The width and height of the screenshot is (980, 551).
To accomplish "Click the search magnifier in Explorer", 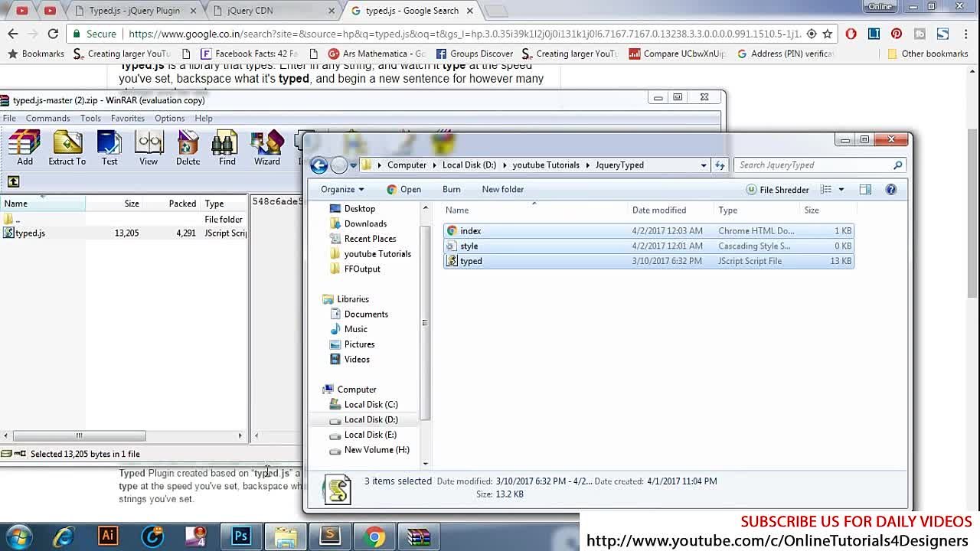I will tap(897, 165).
